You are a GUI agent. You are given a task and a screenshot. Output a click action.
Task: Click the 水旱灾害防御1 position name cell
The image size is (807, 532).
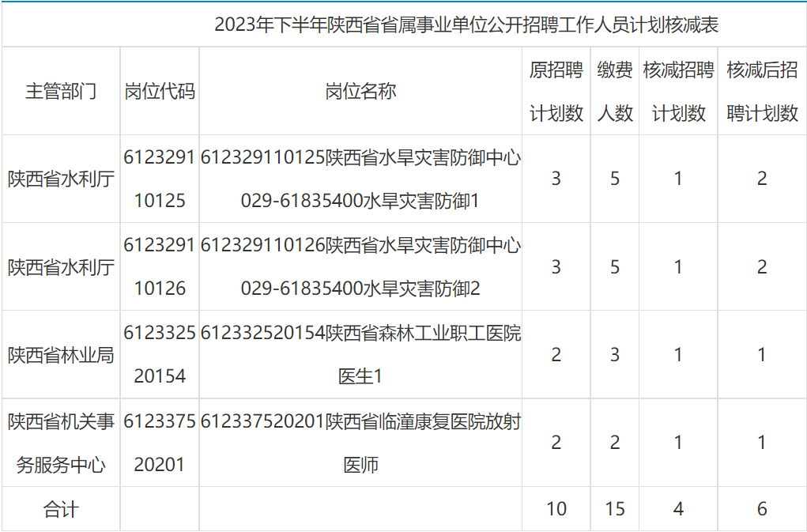point(360,179)
